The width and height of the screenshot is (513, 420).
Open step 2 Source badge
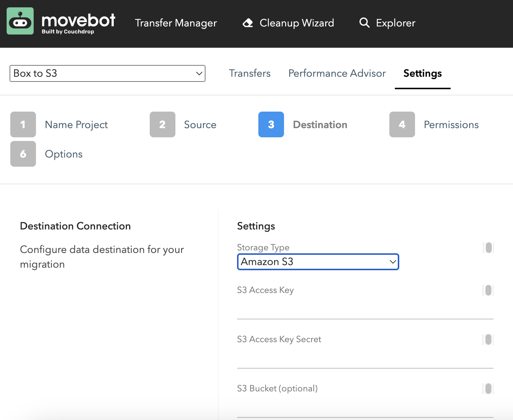click(162, 124)
